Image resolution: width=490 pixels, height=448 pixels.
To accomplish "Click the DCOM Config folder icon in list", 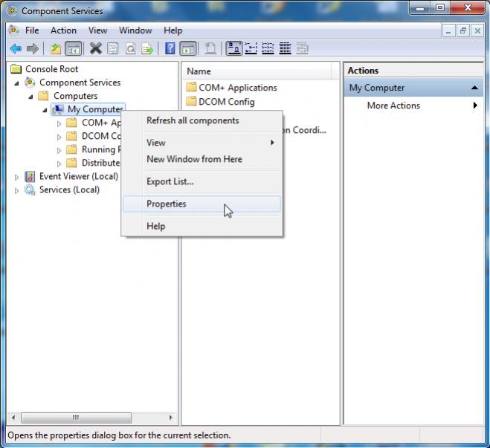I will pyautogui.click(x=191, y=101).
